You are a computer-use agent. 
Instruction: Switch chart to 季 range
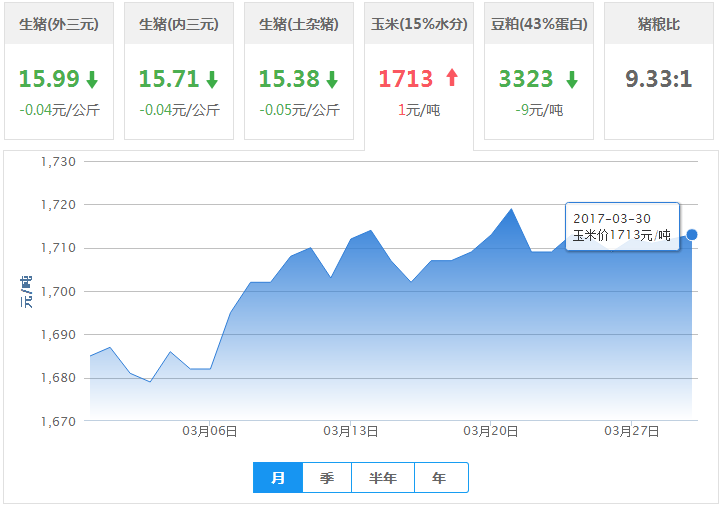click(x=327, y=478)
